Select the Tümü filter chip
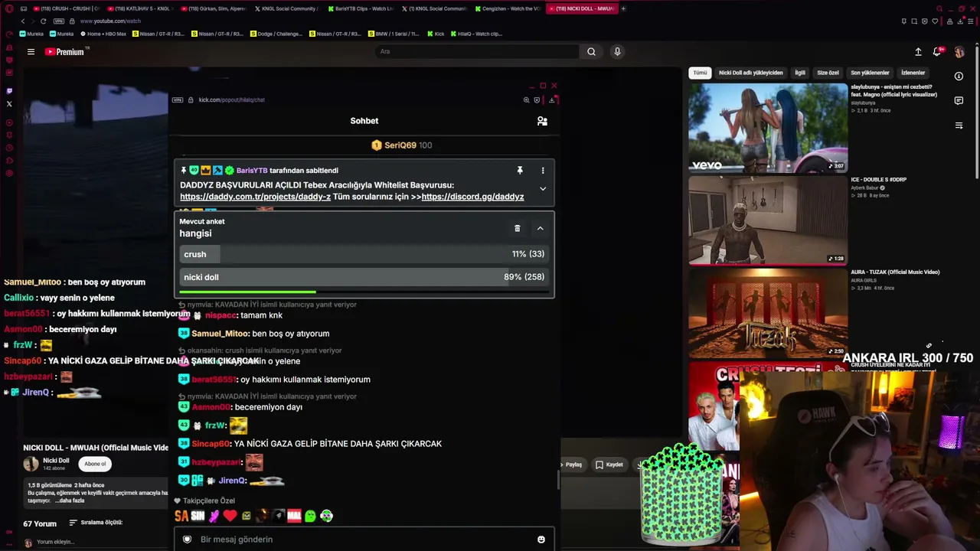 (700, 73)
